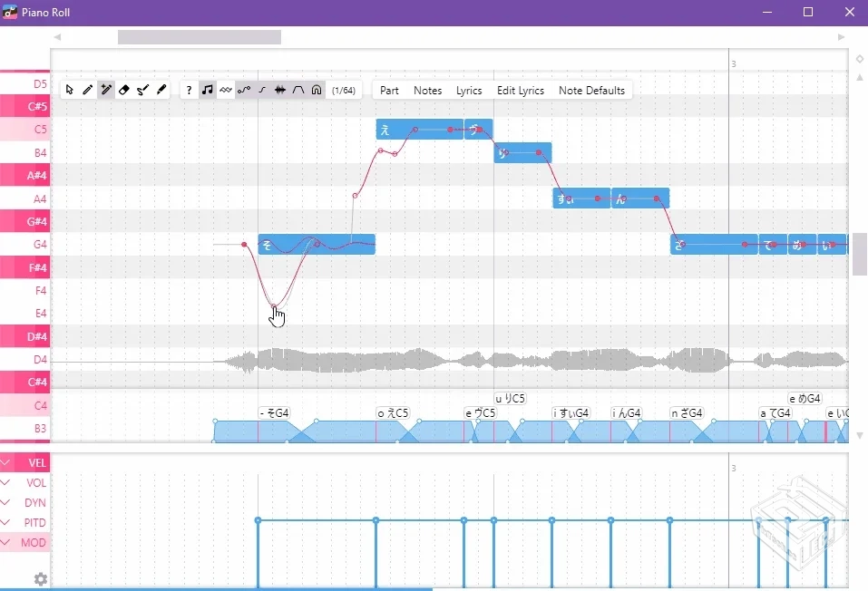Select the note editing mode icon
Screen dimensions: 868x591
click(x=207, y=90)
